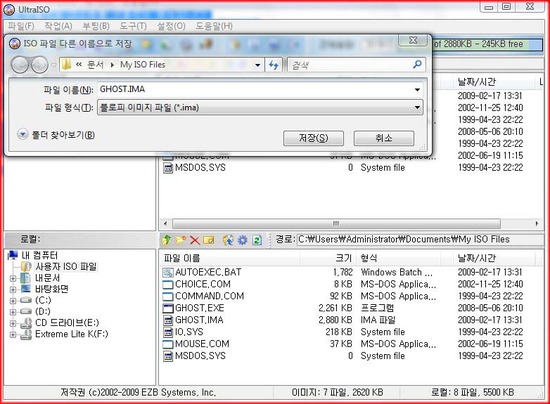Go up one folder in local toolbar
This screenshot has width=550, height=404.
[x=167, y=240]
